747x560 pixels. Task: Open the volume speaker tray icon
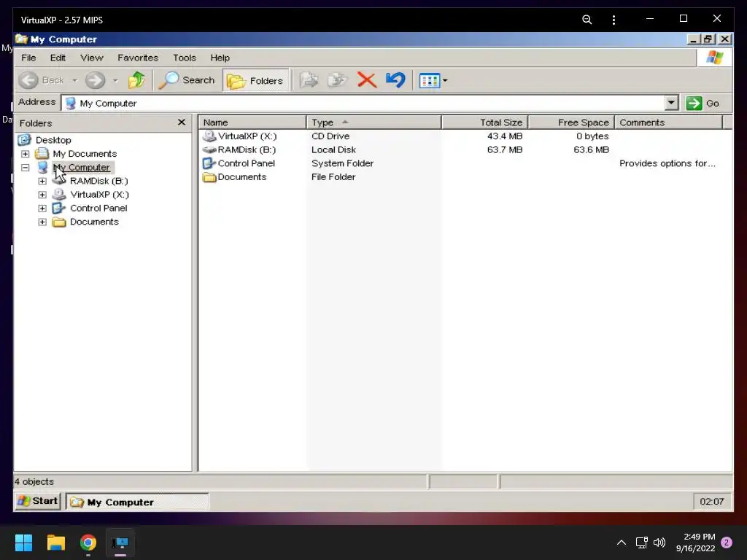click(659, 542)
